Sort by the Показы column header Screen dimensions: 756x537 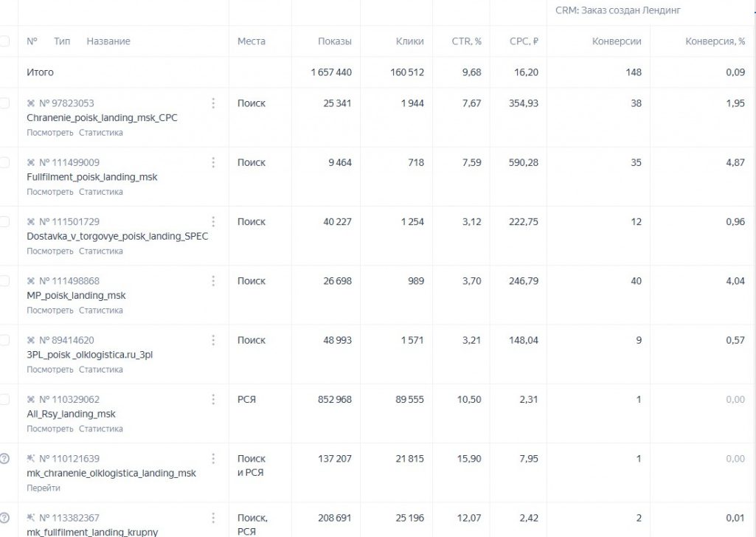[x=335, y=41]
